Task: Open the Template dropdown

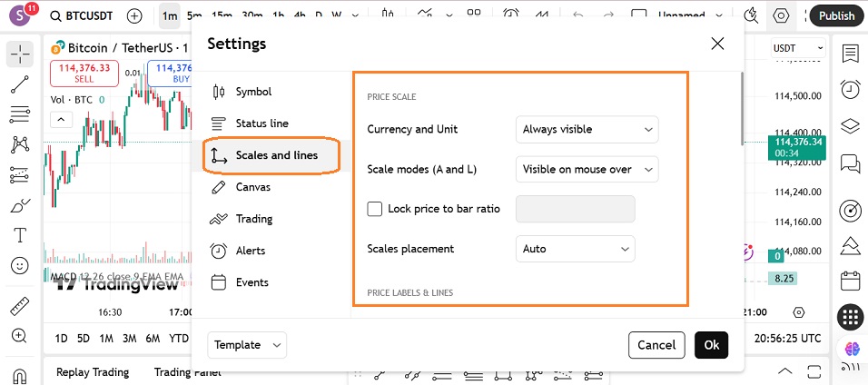Action: pos(246,345)
